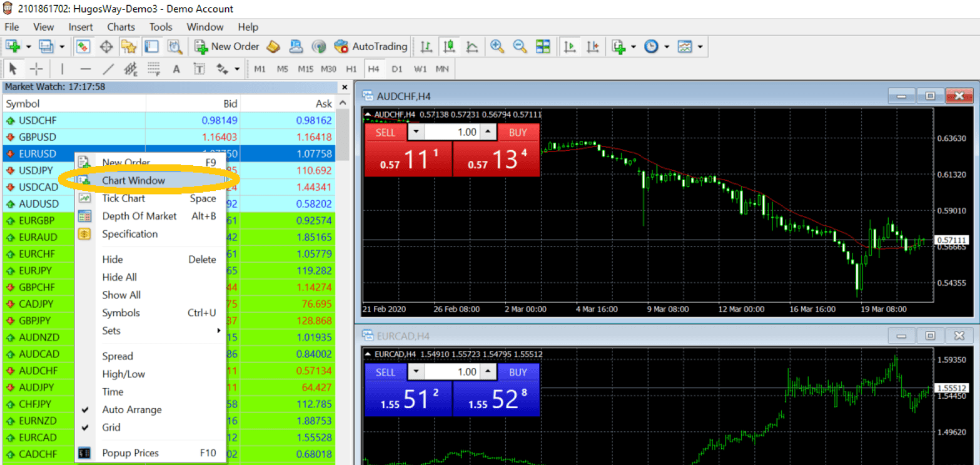
Task: Click BUY on the EURCAD chart
Action: (x=518, y=372)
